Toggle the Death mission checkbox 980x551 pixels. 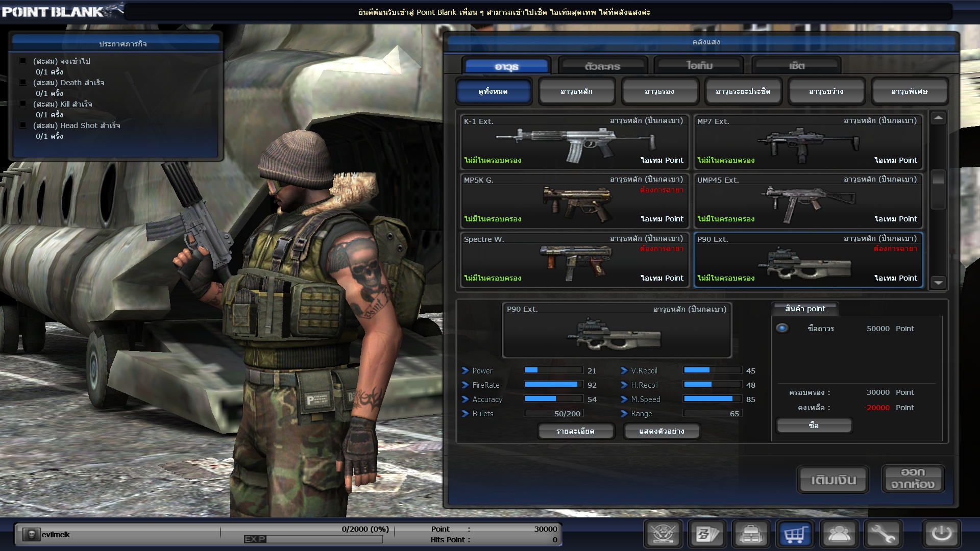(23, 82)
